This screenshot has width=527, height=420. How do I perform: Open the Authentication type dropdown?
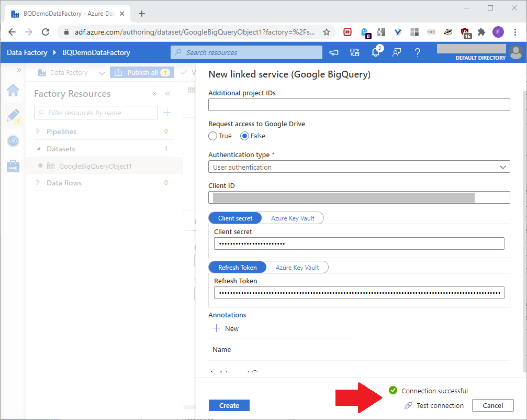click(359, 167)
